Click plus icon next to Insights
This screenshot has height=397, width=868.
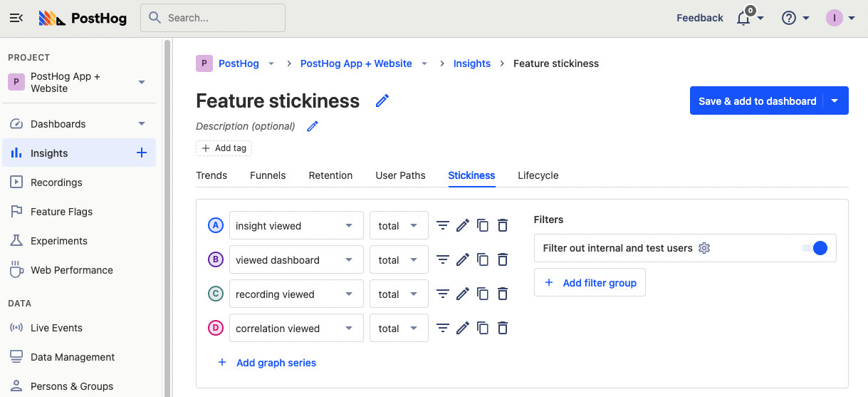(141, 153)
